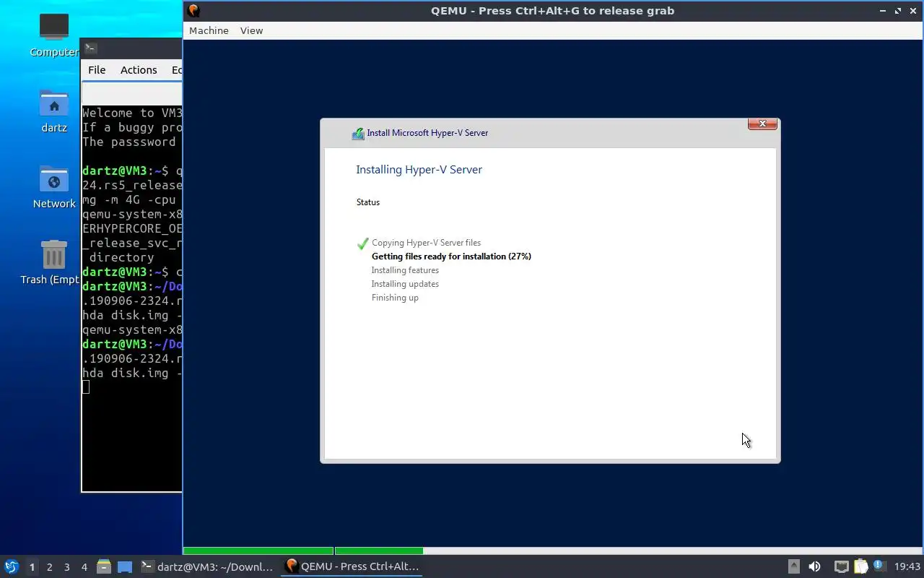
Task: Click the terminal icon in terminal title bar
Action: tap(90, 48)
